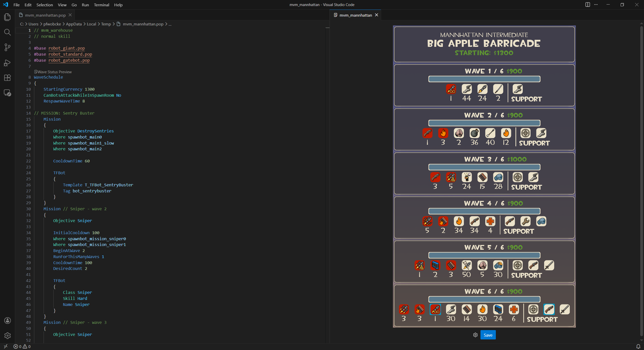Click the Wave 1 giant red bot icon
The image size is (644, 350).
click(451, 89)
